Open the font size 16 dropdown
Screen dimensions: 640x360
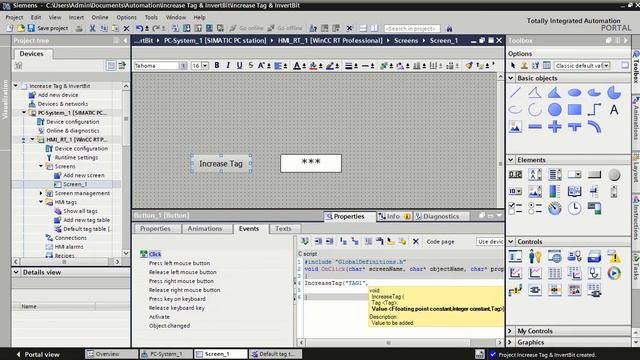pyautogui.click(x=205, y=66)
